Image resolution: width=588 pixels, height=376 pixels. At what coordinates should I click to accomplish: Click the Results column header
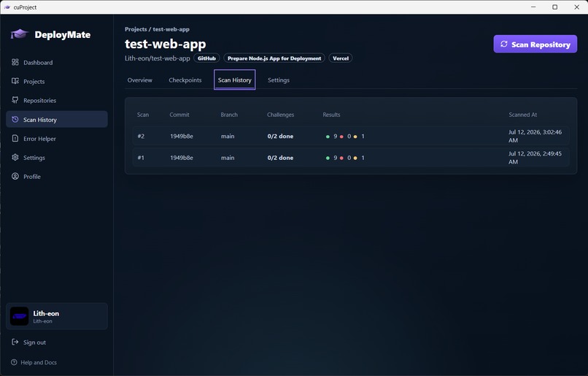(x=331, y=115)
